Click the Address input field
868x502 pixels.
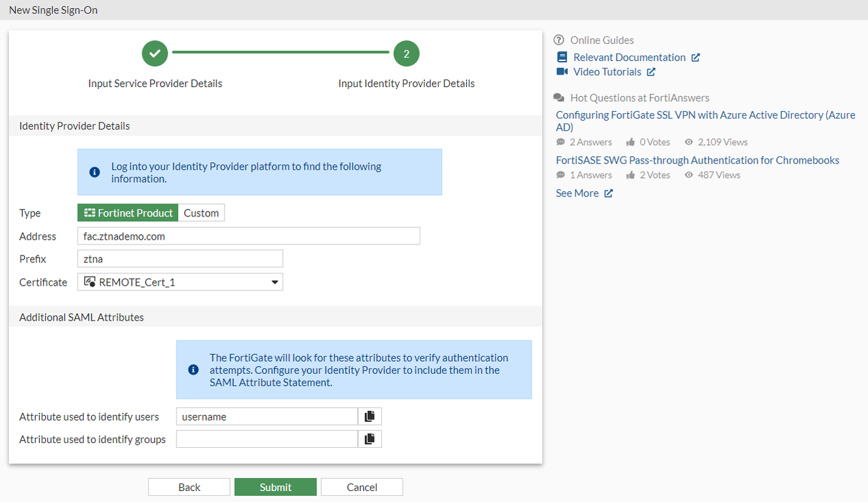248,236
